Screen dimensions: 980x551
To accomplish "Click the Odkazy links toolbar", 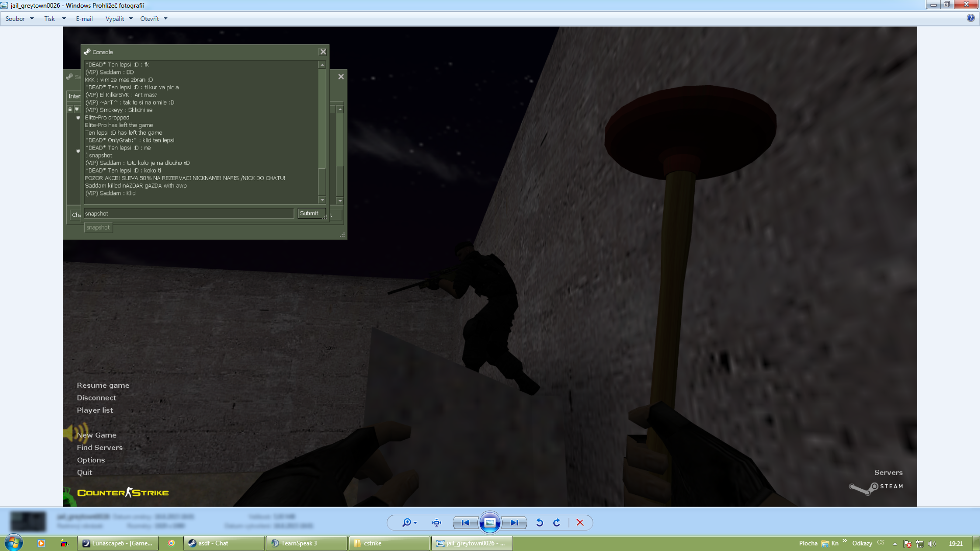I will 862,543.
